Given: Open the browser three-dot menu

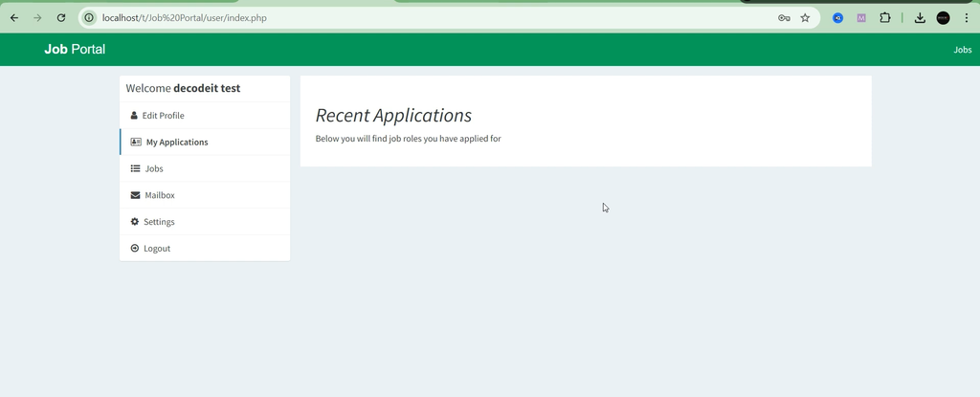Looking at the screenshot, I should click(967, 18).
